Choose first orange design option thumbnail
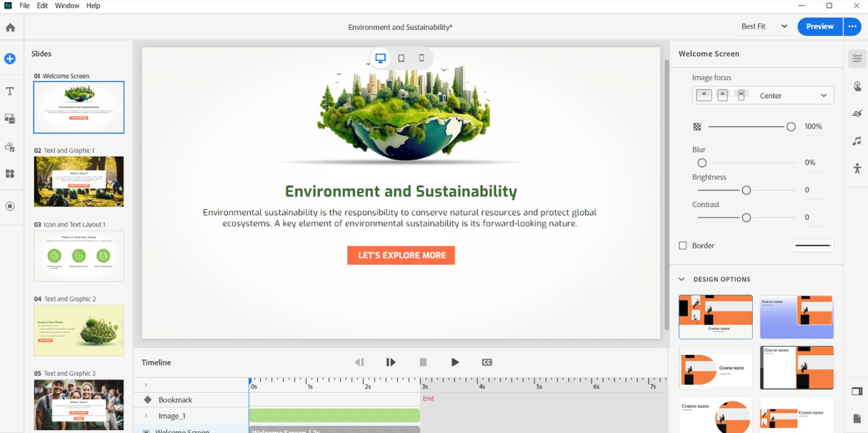 click(715, 317)
